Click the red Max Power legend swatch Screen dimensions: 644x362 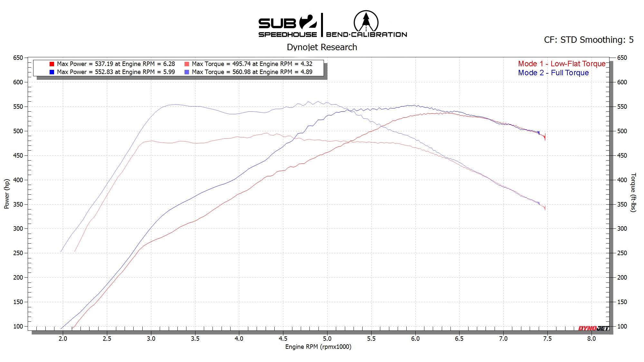[x=52, y=64]
